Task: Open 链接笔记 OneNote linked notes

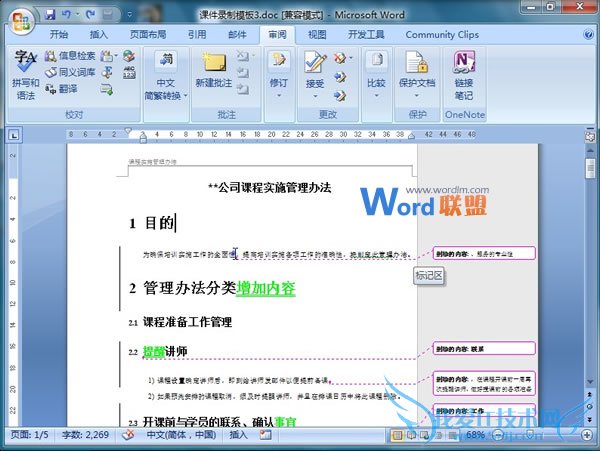Action: click(464, 75)
